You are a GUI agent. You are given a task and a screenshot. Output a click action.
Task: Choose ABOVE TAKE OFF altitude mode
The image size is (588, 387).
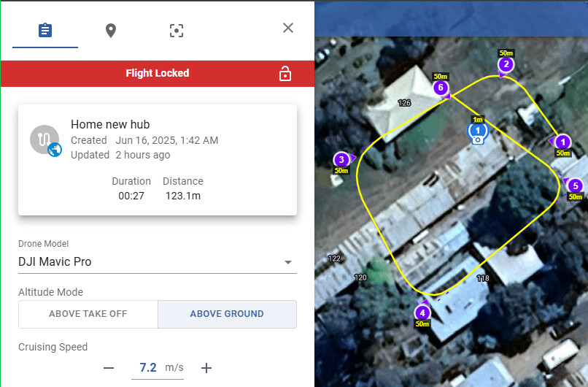pyautogui.click(x=88, y=314)
